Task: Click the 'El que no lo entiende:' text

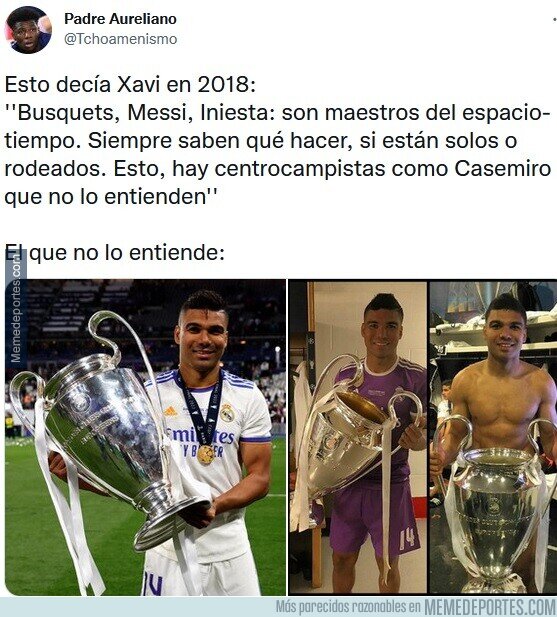Action: 114,252
